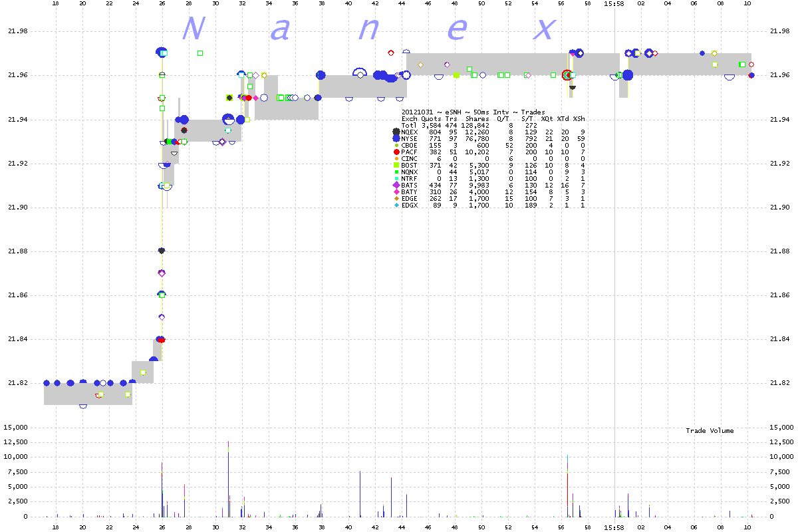Click the 'NQNX' exchange label

click(x=409, y=172)
